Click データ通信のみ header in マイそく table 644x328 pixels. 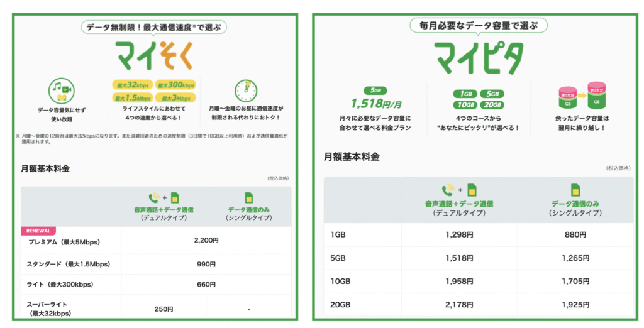coord(249,210)
